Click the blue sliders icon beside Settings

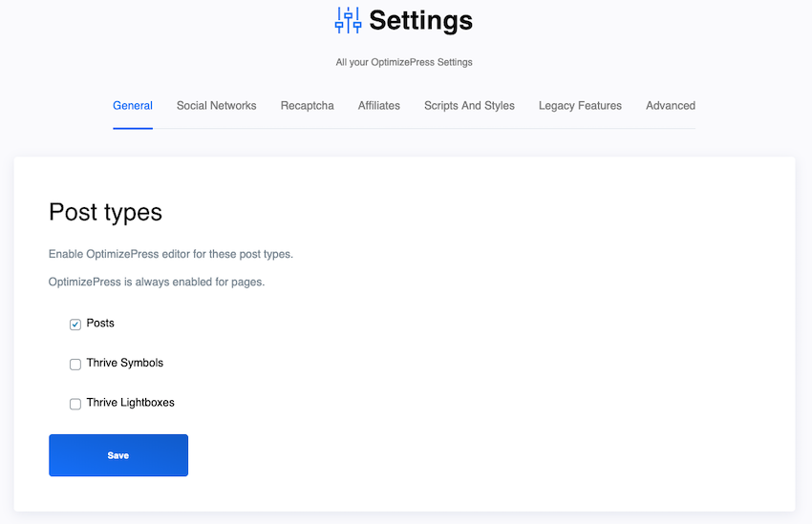pos(348,20)
